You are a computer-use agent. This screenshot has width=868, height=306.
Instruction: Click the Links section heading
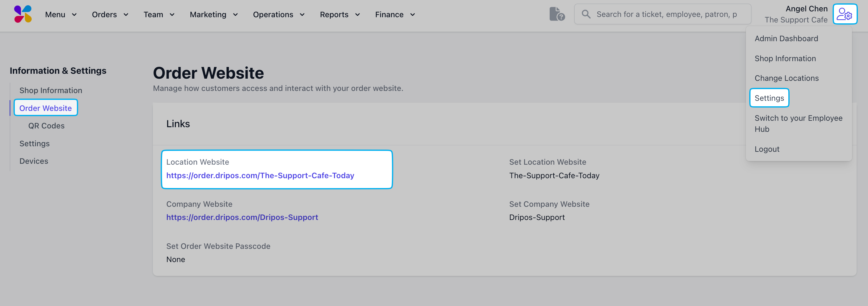tap(178, 124)
